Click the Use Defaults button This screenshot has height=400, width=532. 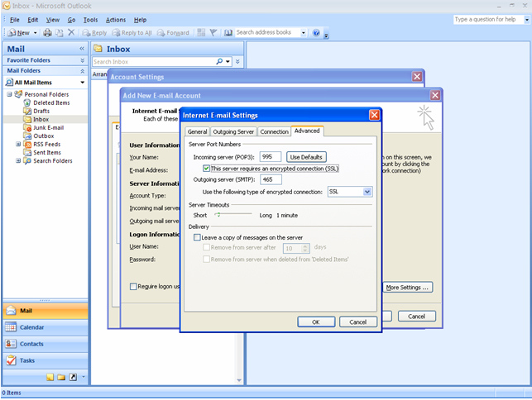pyautogui.click(x=307, y=157)
